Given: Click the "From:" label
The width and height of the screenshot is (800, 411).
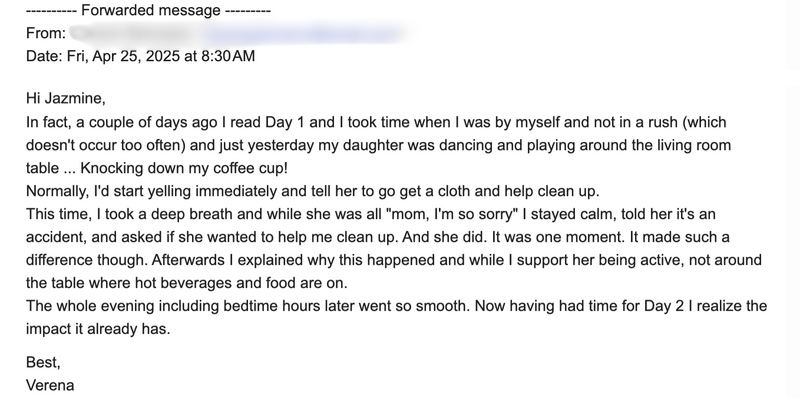Looking at the screenshot, I should pyautogui.click(x=46, y=34).
